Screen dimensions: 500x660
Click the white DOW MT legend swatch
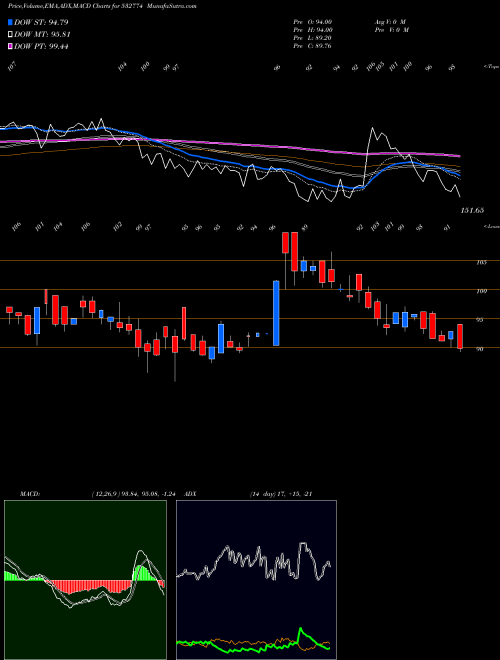pyautogui.click(x=10, y=35)
